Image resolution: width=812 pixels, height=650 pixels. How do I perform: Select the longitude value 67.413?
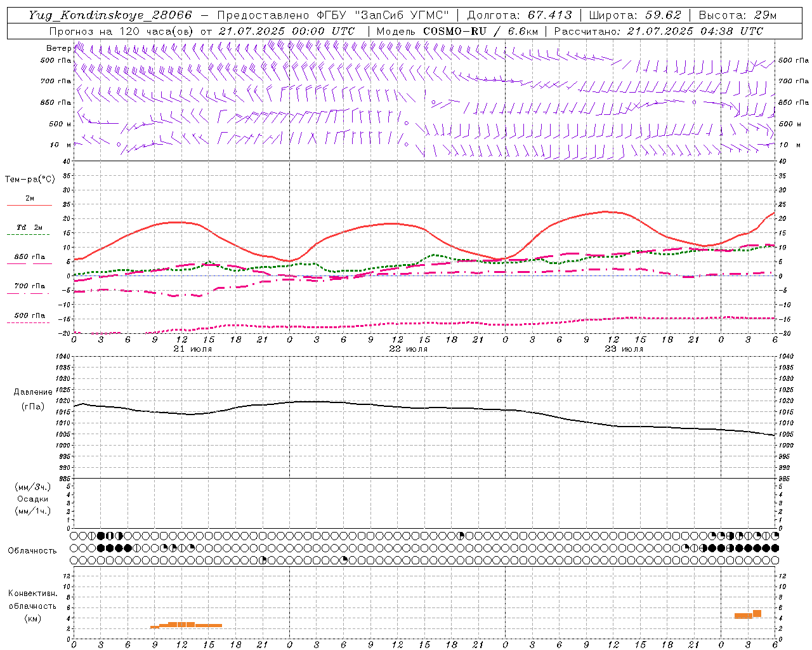pyautogui.click(x=549, y=15)
